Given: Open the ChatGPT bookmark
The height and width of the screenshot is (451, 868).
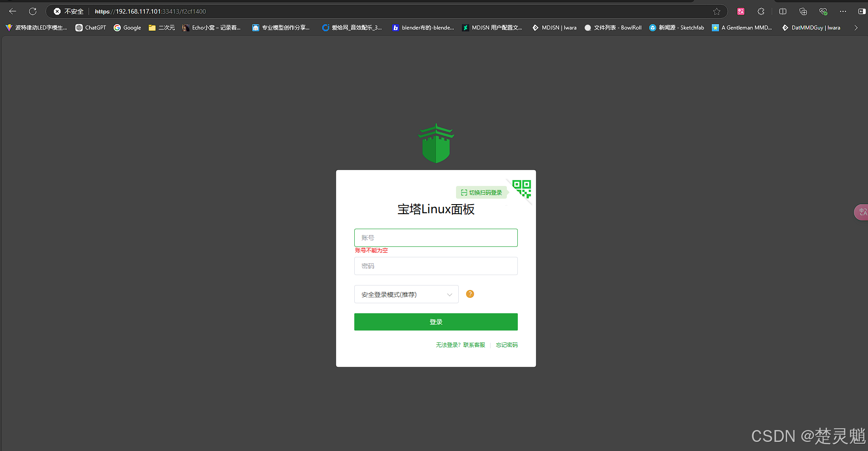Looking at the screenshot, I should (91, 28).
